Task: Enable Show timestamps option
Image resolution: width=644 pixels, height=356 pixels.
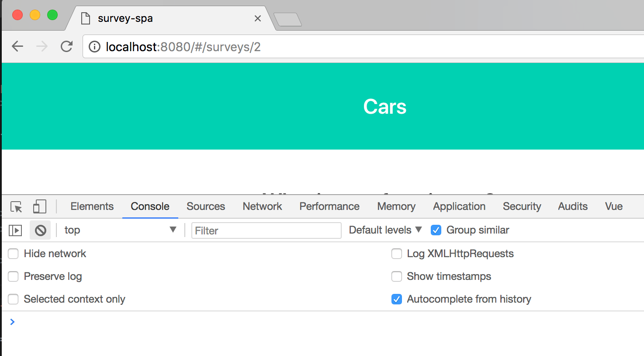Action: click(x=397, y=276)
